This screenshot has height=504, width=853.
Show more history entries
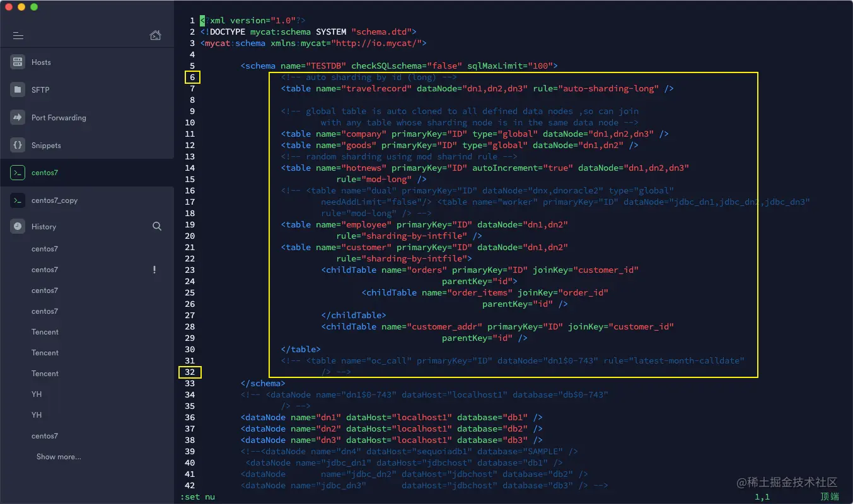(x=59, y=457)
